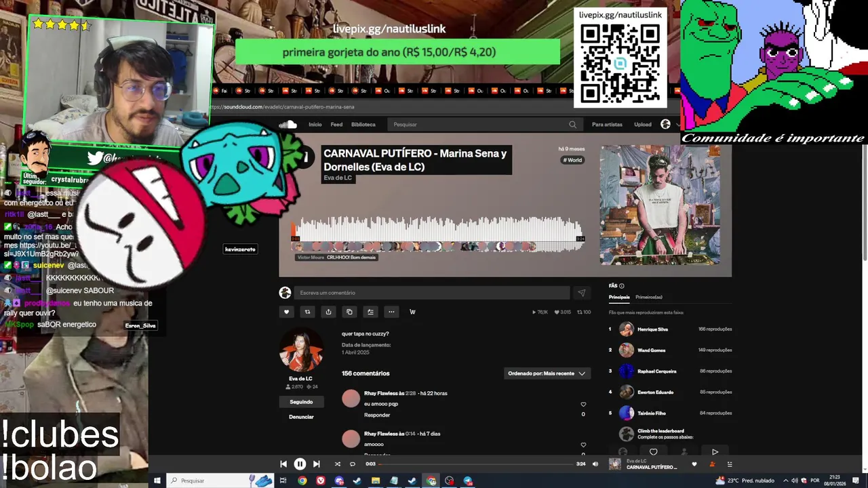Open Eva de LC artist tag on track header
This screenshot has height=488, width=868.
[x=338, y=178]
